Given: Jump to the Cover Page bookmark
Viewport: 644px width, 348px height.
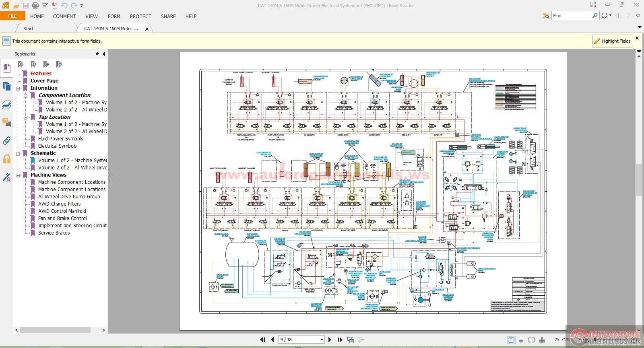Looking at the screenshot, I should [x=44, y=81].
